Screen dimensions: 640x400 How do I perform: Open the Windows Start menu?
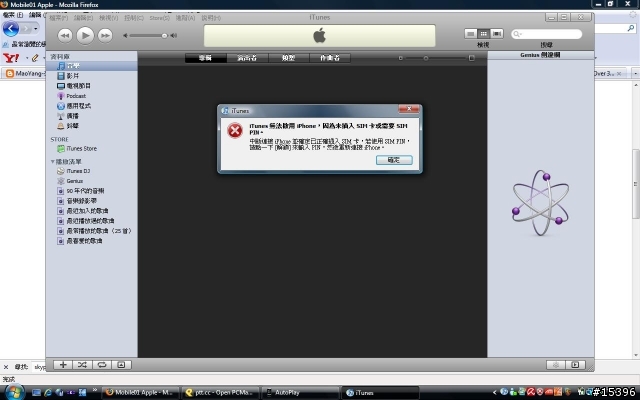coord(14,392)
